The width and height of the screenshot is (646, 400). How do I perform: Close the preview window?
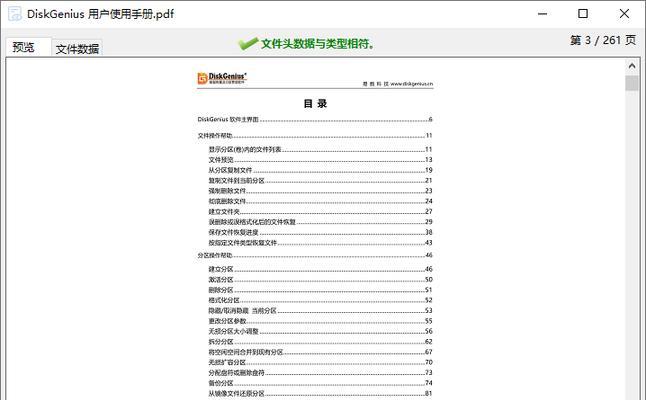[624, 14]
